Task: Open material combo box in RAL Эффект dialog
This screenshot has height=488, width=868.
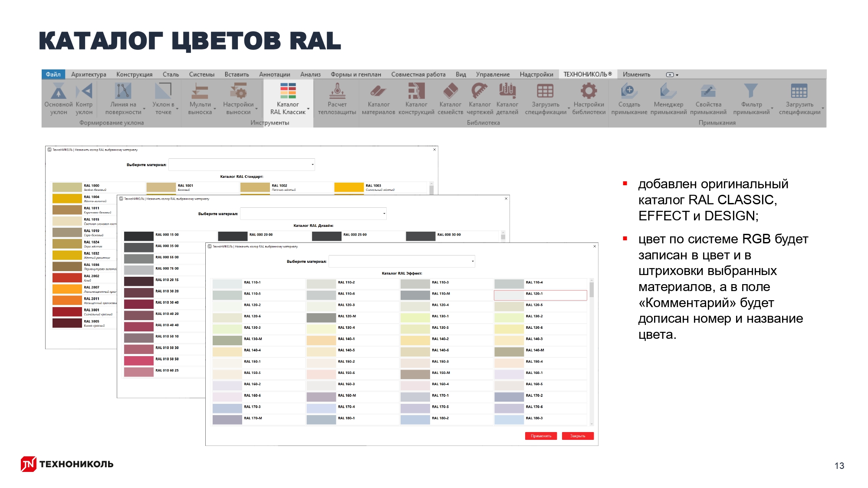Action: (x=402, y=261)
